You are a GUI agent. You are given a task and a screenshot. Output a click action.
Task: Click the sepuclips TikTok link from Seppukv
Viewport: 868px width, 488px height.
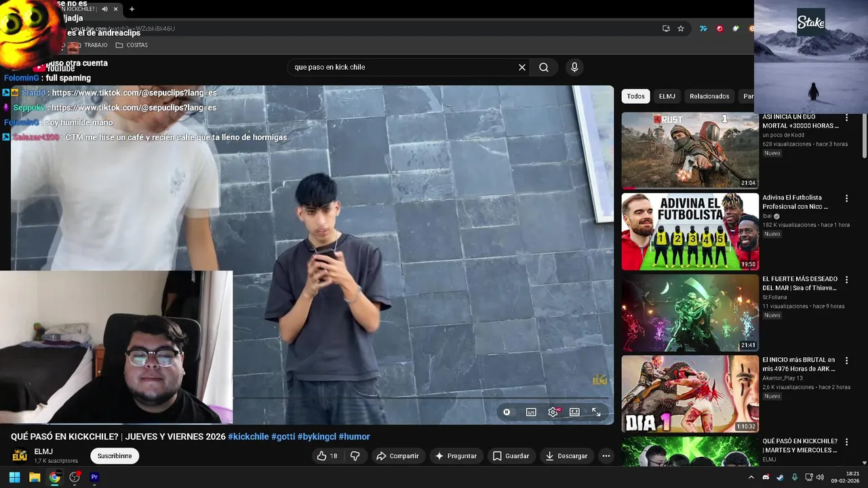134,108
